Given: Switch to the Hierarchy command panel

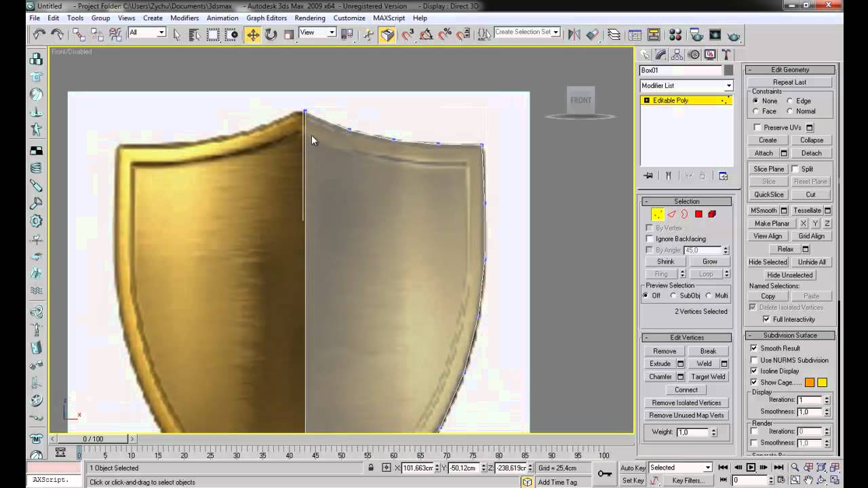Looking at the screenshot, I should (x=677, y=55).
